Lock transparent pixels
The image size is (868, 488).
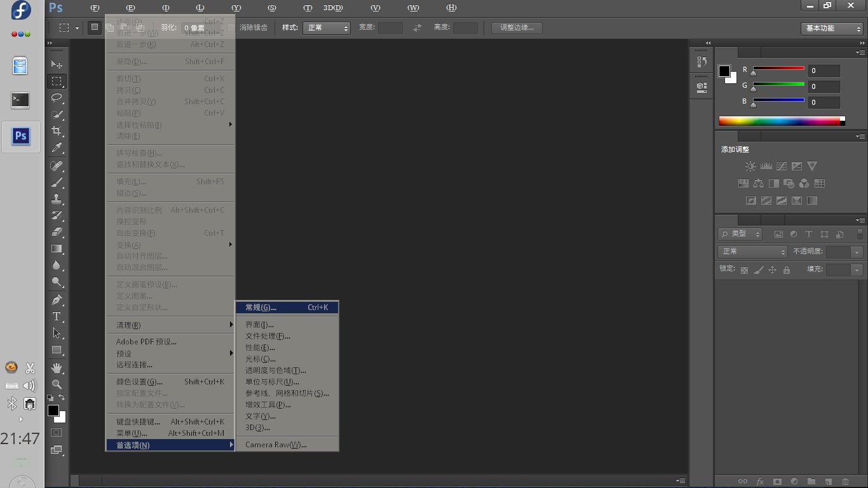pos(745,270)
